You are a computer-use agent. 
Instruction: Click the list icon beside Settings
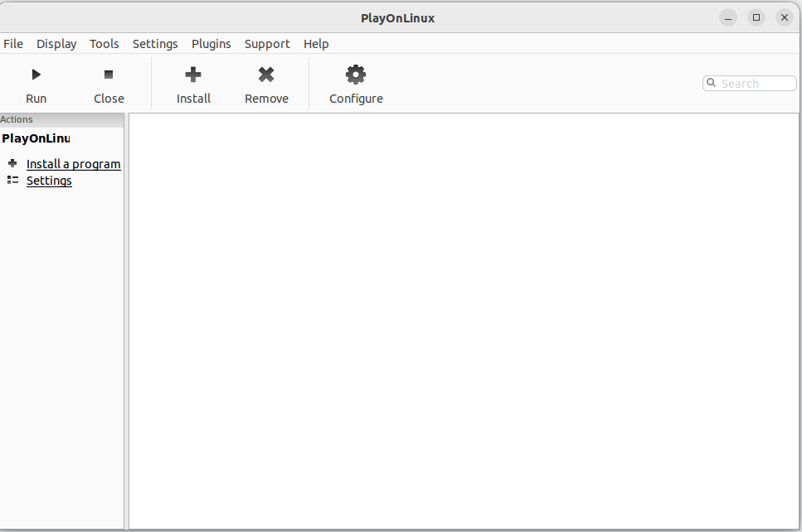(x=12, y=180)
